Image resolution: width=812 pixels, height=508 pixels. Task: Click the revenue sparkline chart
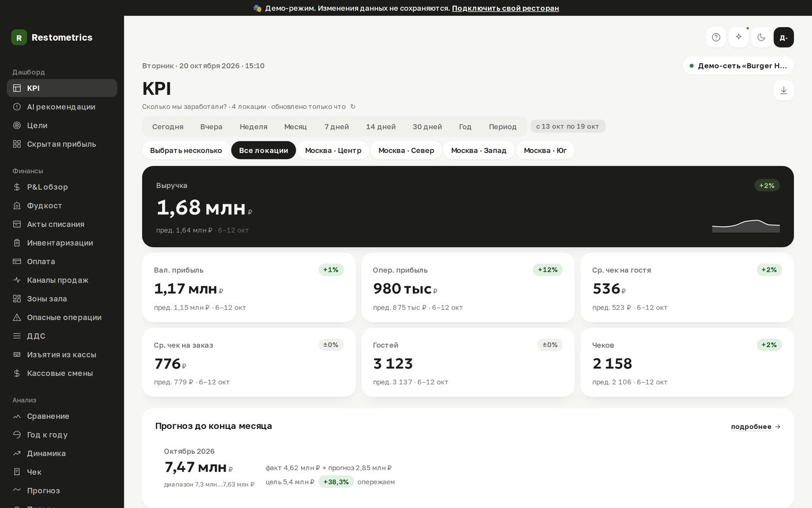click(x=746, y=226)
